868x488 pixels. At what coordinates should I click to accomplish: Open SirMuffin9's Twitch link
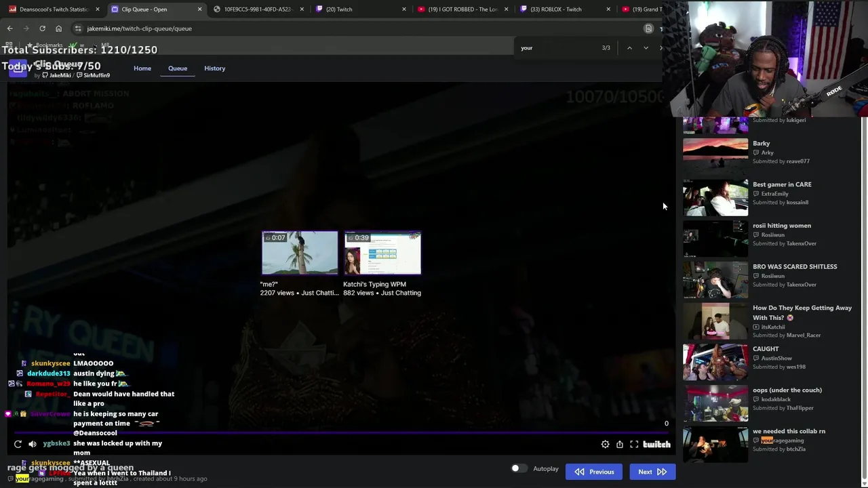click(92, 75)
